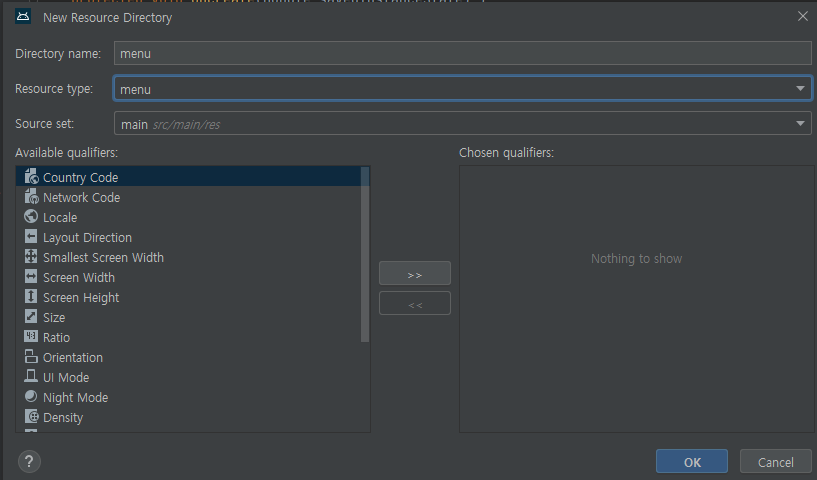Select the Ratio qualifier
817x480 pixels.
pos(189,337)
